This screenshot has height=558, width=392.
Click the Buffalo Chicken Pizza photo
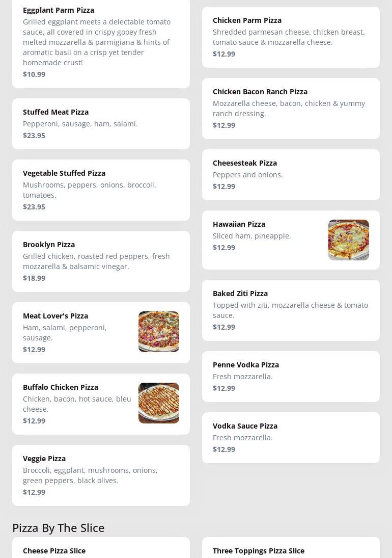click(158, 403)
